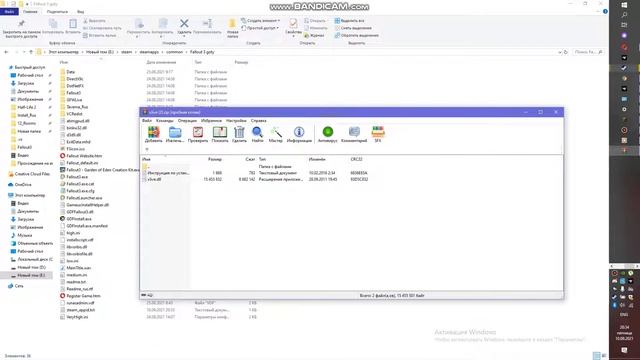This screenshot has width=640, height=360.
Task: Click the taskbar search magnifier icon
Action: (x=624, y=15)
